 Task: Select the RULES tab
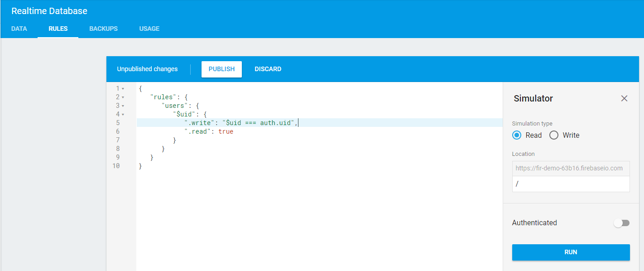point(58,29)
